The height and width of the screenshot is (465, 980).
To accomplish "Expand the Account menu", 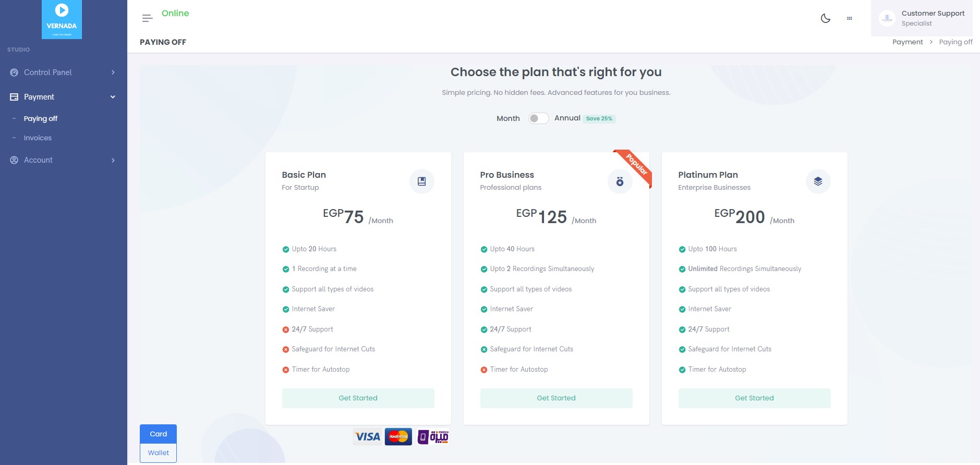I will tap(63, 160).
